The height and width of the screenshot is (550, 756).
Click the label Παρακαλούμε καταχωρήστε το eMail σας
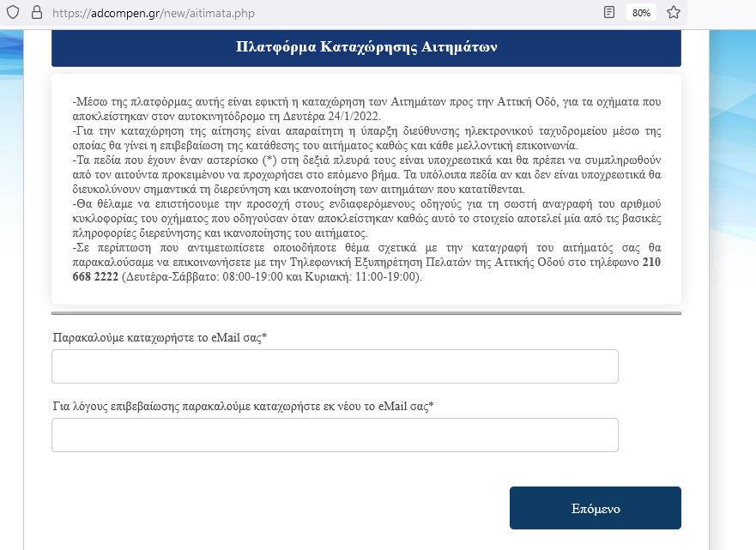pos(160,337)
